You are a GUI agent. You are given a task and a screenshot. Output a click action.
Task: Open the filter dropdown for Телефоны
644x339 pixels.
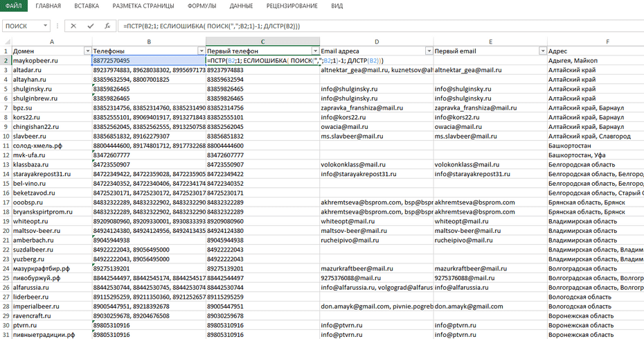202,51
